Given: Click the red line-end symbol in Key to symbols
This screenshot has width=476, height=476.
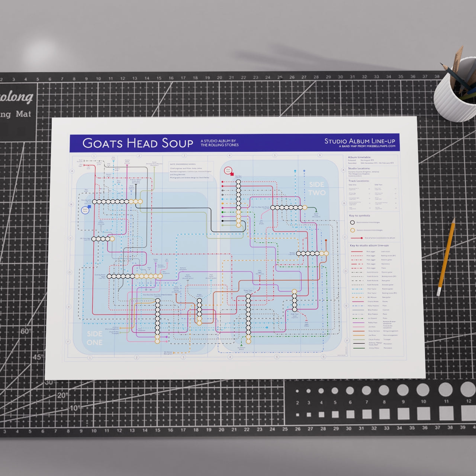Looking at the screenshot, I should (x=357, y=238).
